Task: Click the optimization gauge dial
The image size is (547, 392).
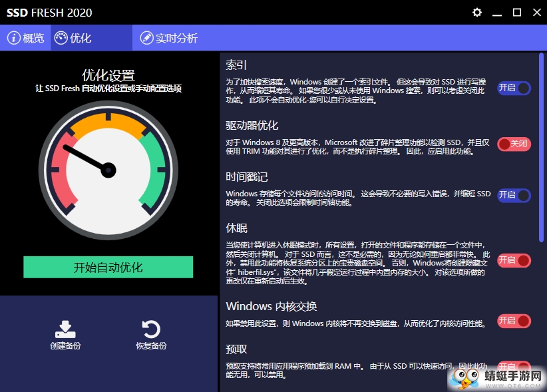Action: [x=108, y=170]
